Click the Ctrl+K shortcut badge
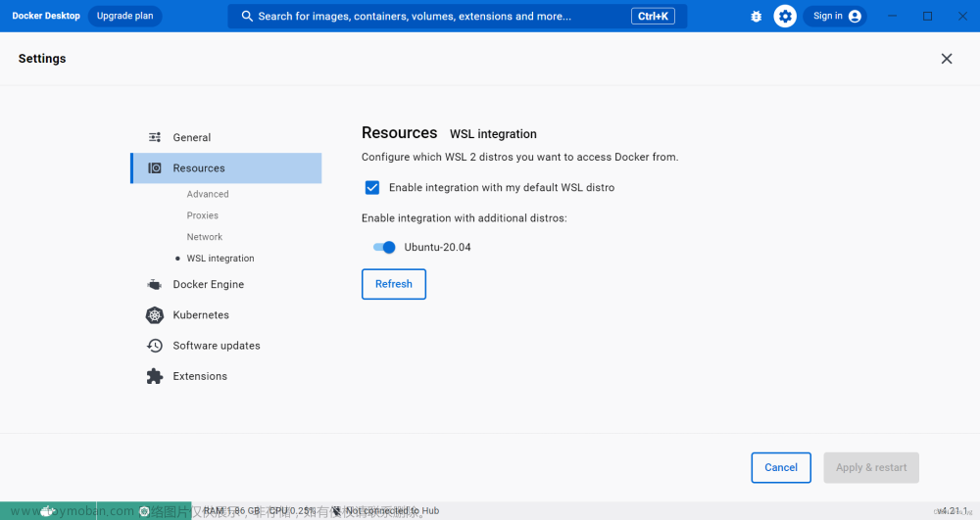The image size is (980, 520). 653,17
